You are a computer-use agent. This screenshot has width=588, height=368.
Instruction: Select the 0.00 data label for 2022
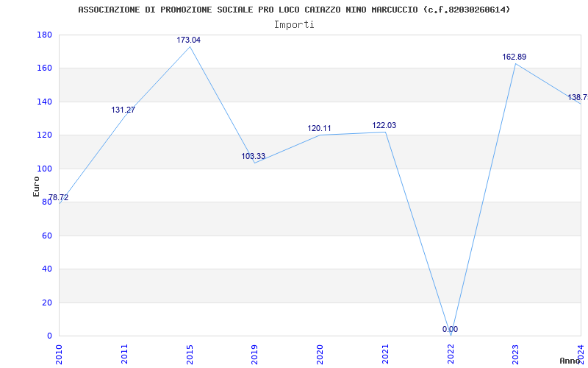450,329
